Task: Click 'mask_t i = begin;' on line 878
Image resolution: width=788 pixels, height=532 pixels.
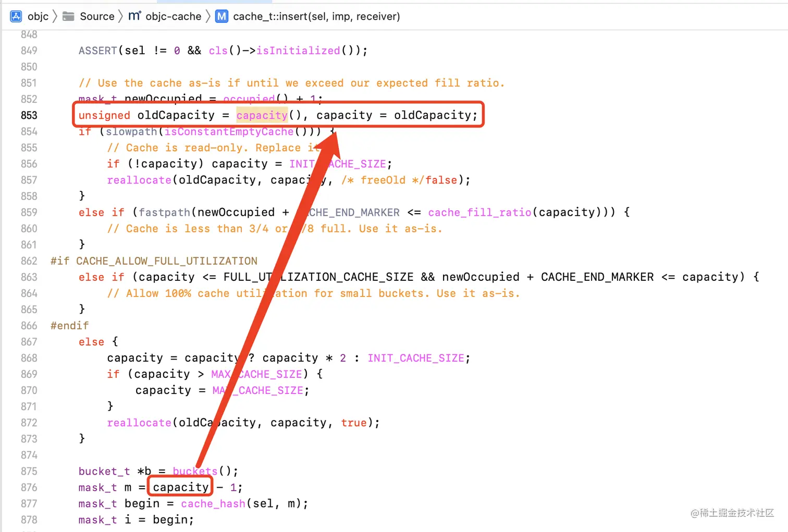Action: click(137, 519)
